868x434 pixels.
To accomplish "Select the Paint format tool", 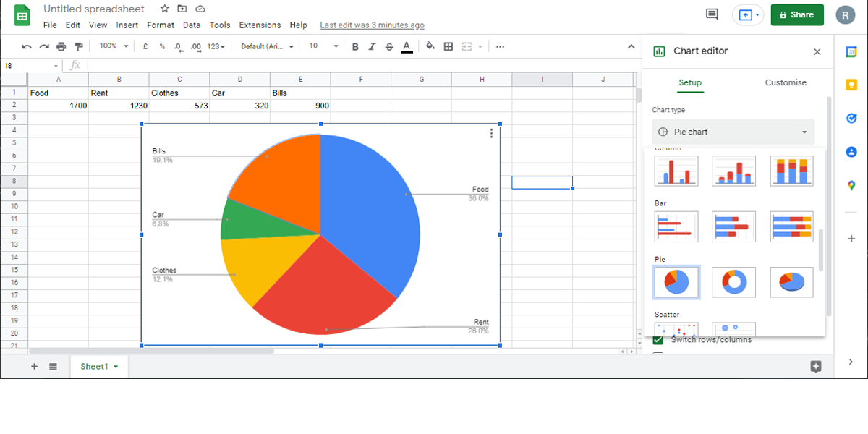I will (x=79, y=46).
